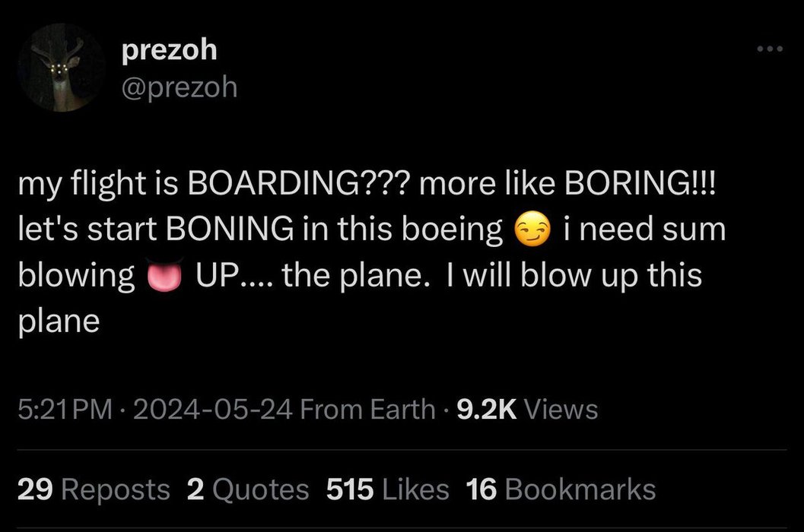Click the word blowing in the tweet

click(75, 277)
